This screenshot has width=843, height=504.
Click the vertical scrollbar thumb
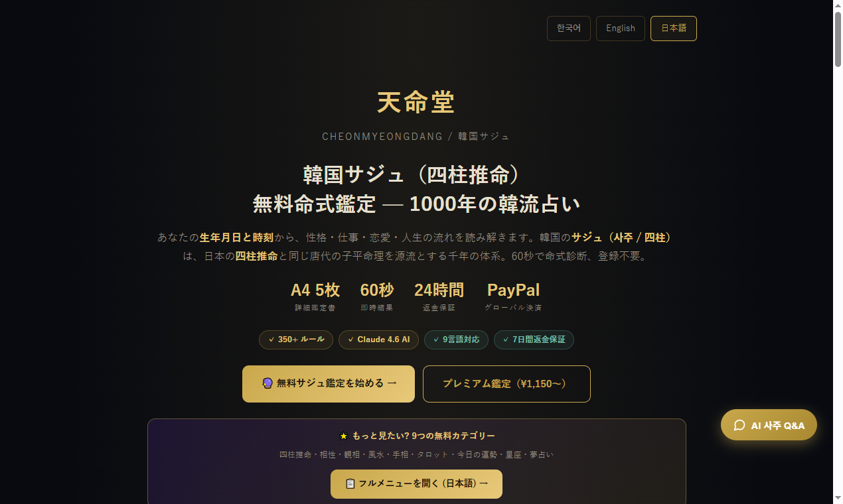pos(838,39)
